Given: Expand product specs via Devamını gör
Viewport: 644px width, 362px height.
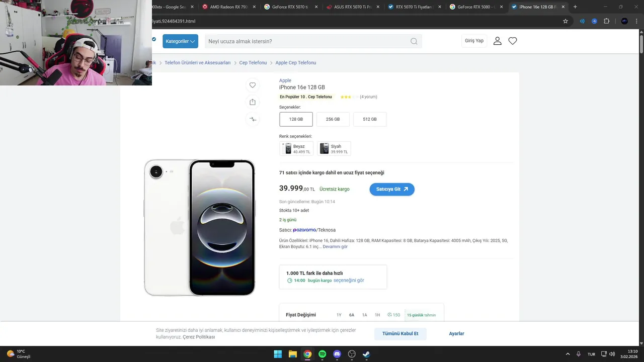Looking at the screenshot, I should click(x=335, y=246).
